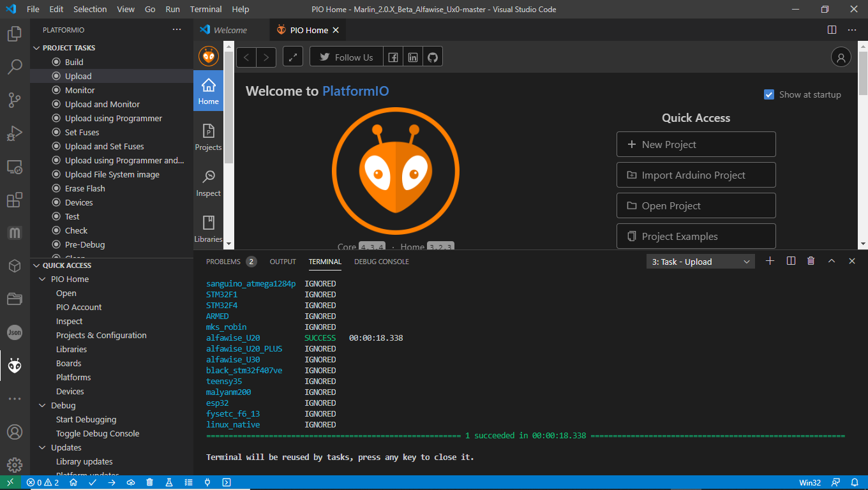Open the Json icon in activity bar
This screenshot has height=490, width=868.
[15, 332]
